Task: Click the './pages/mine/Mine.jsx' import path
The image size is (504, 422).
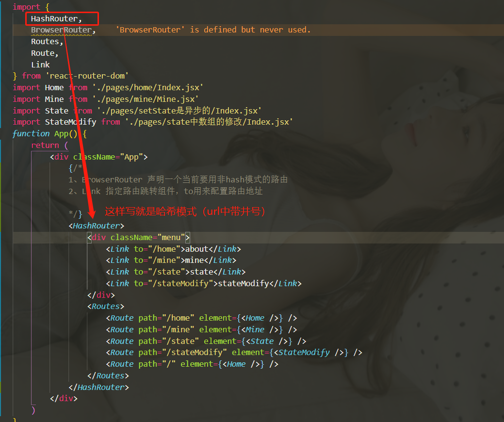Action: pyautogui.click(x=146, y=99)
